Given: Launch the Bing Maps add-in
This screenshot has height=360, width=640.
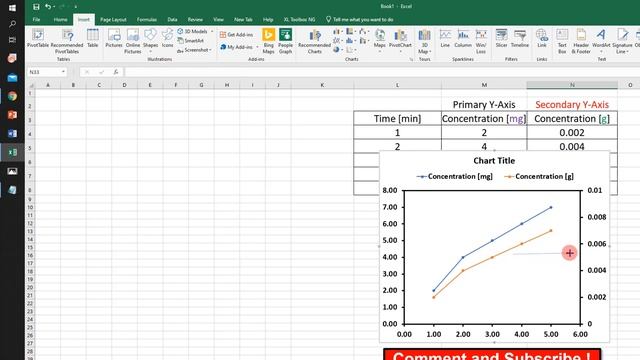Looking at the screenshot, I should pos(268,41).
